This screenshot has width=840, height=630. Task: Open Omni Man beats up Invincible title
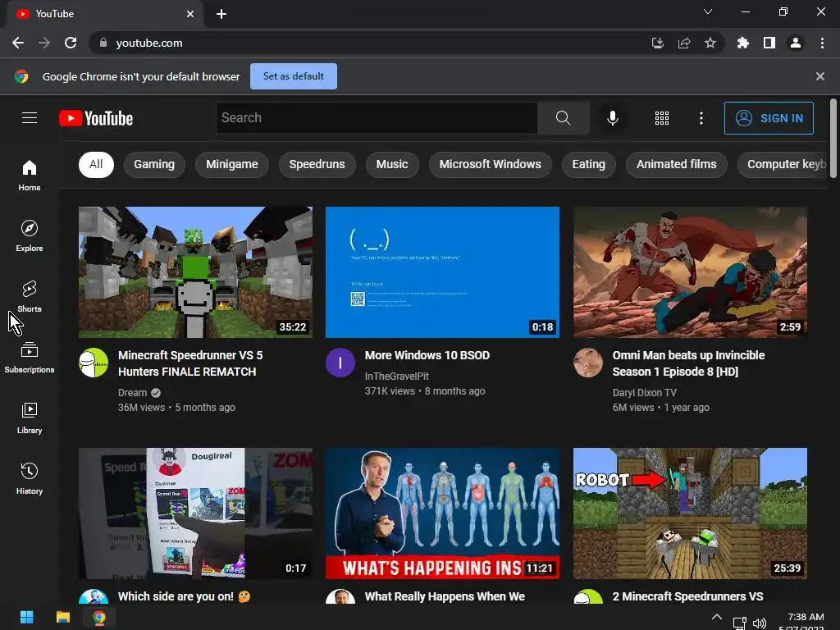click(688, 363)
